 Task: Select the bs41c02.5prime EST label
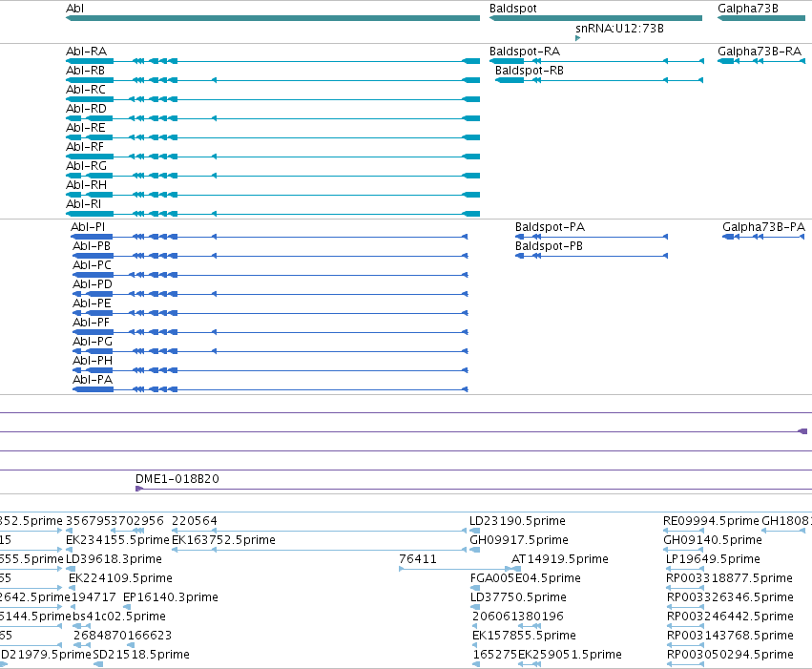click(119, 617)
